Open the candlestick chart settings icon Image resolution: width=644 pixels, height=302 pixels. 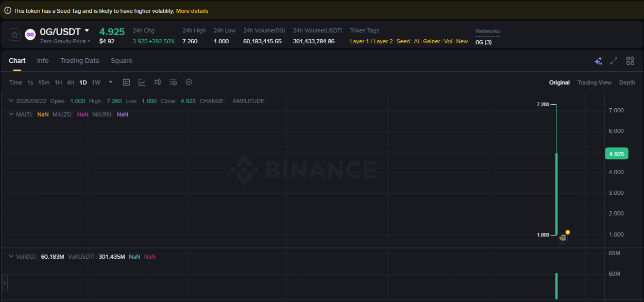(x=158, y=82)
